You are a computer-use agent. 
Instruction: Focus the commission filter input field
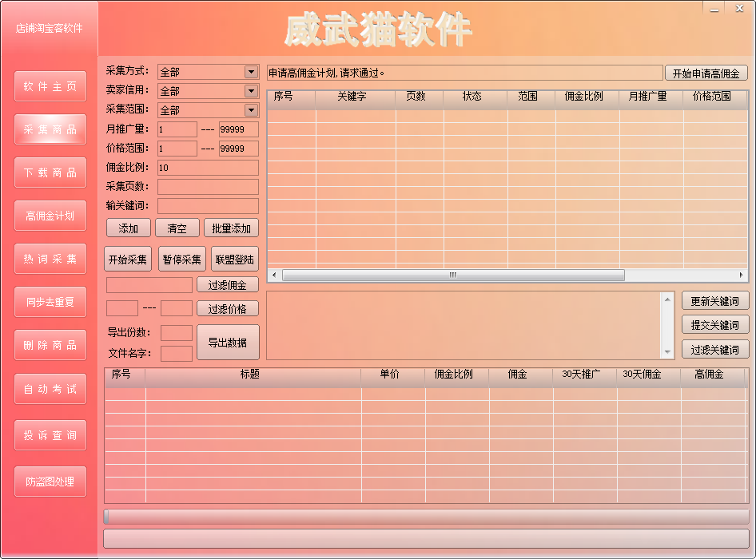(x=149, y=285)
